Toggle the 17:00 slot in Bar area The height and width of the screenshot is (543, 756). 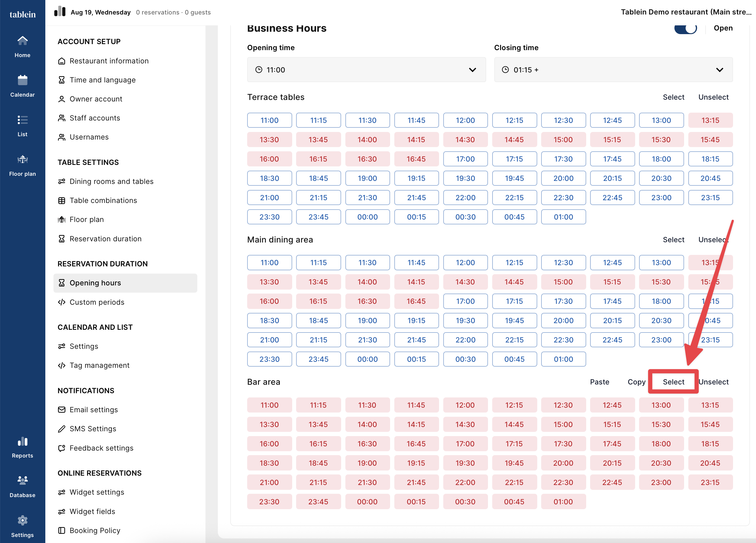465,444
